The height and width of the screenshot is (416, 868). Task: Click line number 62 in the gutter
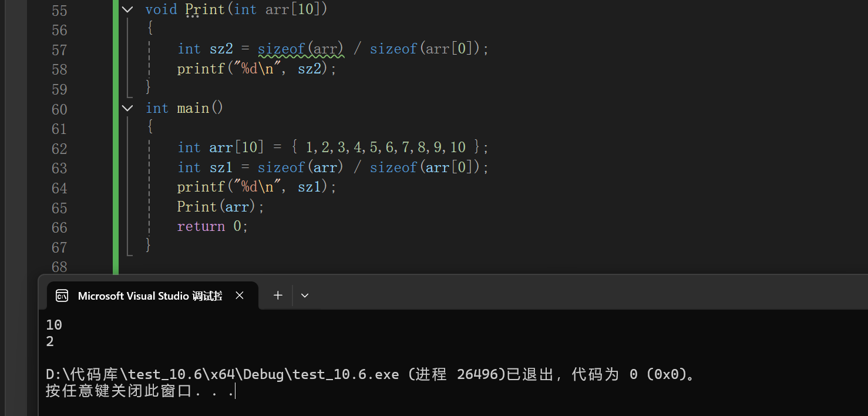[59, 149]
